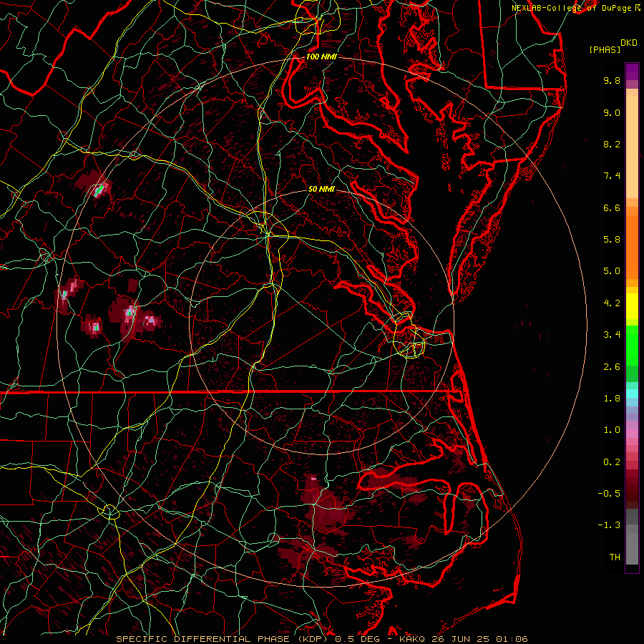644x644 pixels.
Task: Select the -1.3 legend value
Action: click(x=609, y=525)
